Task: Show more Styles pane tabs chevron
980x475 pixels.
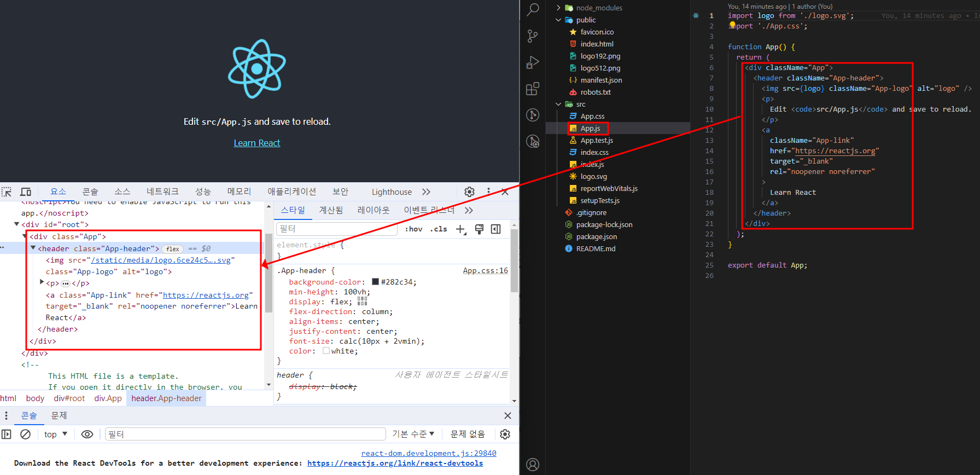Action: [x=469, y=210]
